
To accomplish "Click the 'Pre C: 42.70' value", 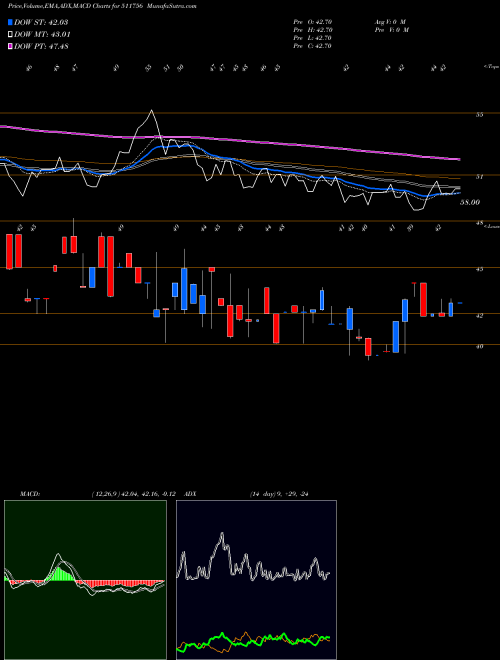I will [x=313, y=46].
